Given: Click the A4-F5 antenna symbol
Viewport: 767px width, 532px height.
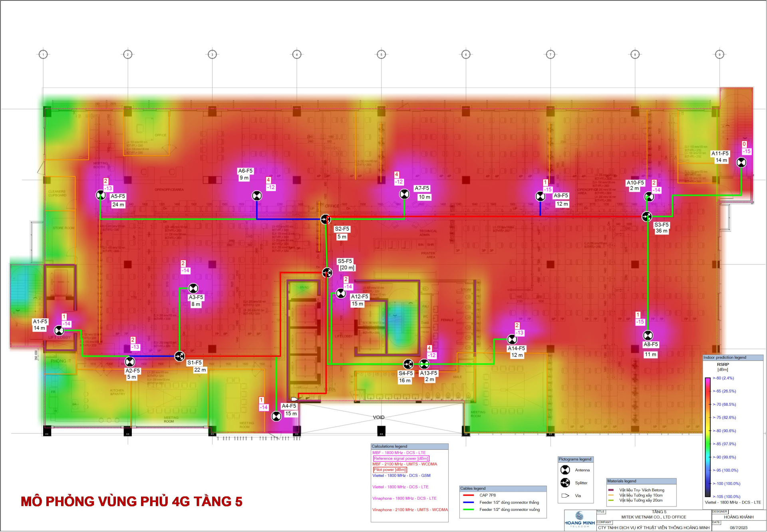Looking at the screenshot, I should [276, 416].
